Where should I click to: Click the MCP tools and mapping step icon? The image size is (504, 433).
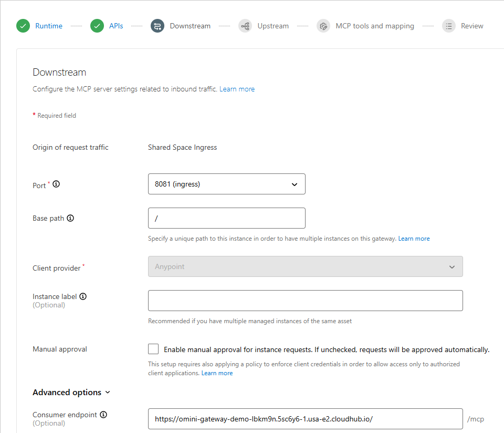[x=323, y=26]
